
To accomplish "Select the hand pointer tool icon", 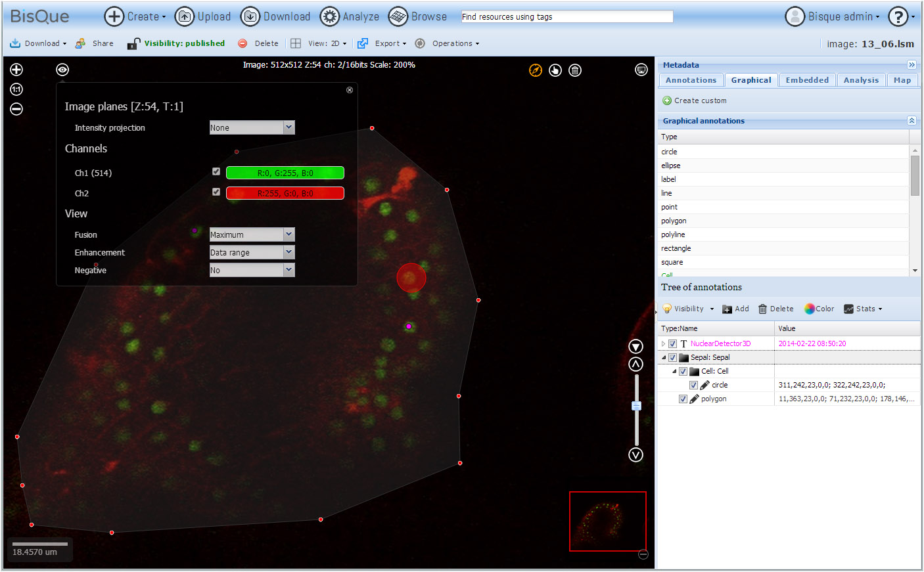I will [555, 70].
